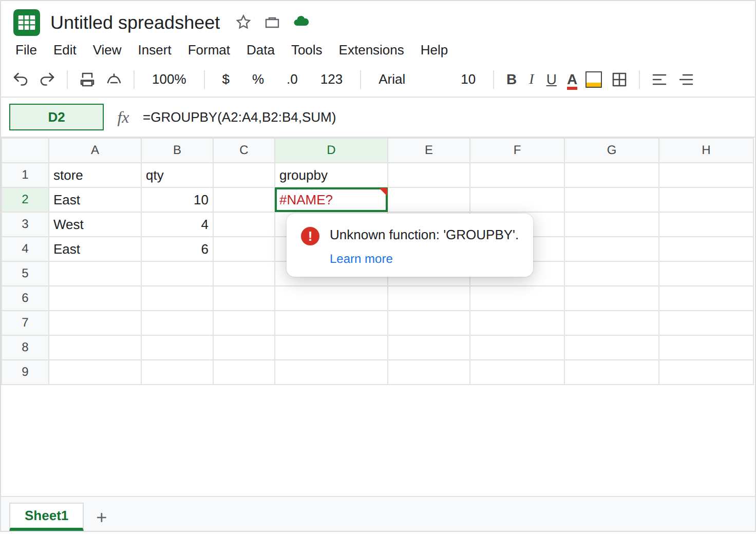756x536 pixels.
Task: Open the fill color picker
Action: coord(594,80)
